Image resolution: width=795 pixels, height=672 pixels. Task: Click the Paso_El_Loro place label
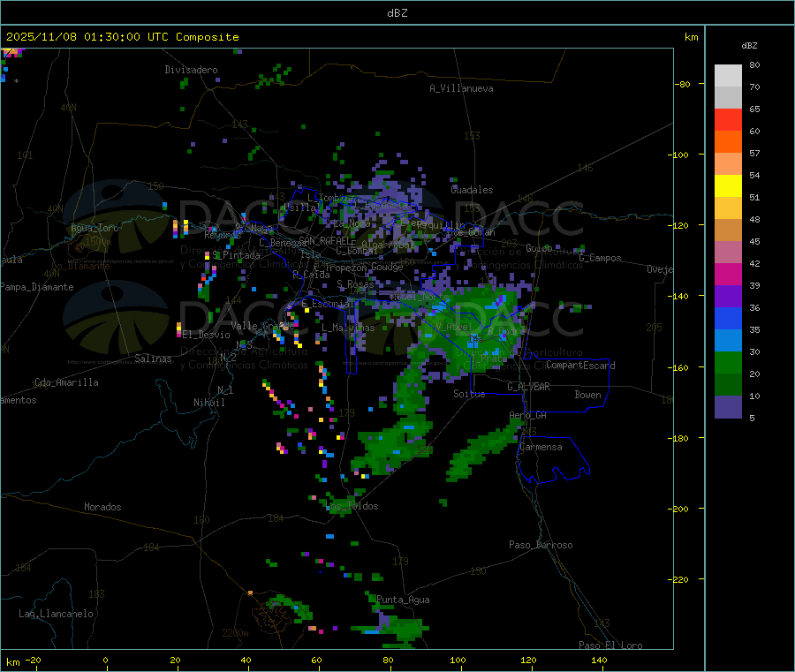pyautogui.click(x=610, y=646)
